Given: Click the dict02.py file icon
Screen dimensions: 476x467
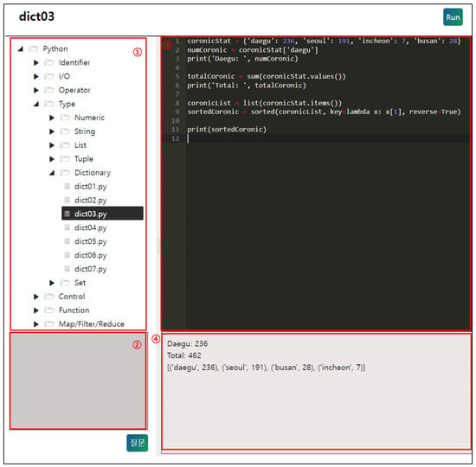Looking at the screenshot, I should [x=68, y=200].
